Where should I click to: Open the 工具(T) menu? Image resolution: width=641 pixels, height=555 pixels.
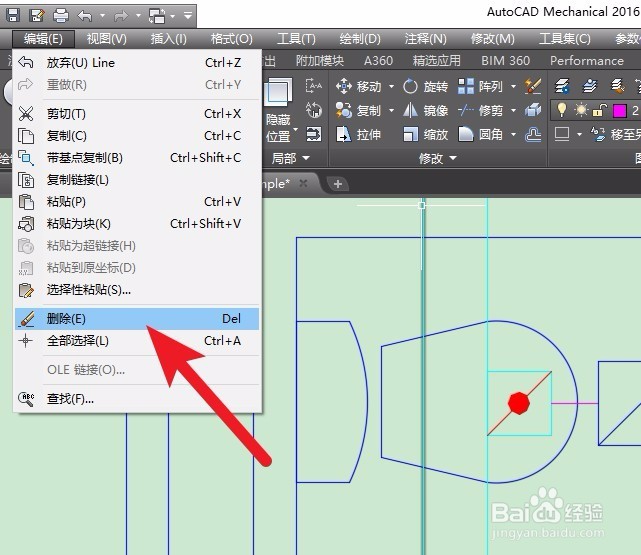click(x=296, y=39)
